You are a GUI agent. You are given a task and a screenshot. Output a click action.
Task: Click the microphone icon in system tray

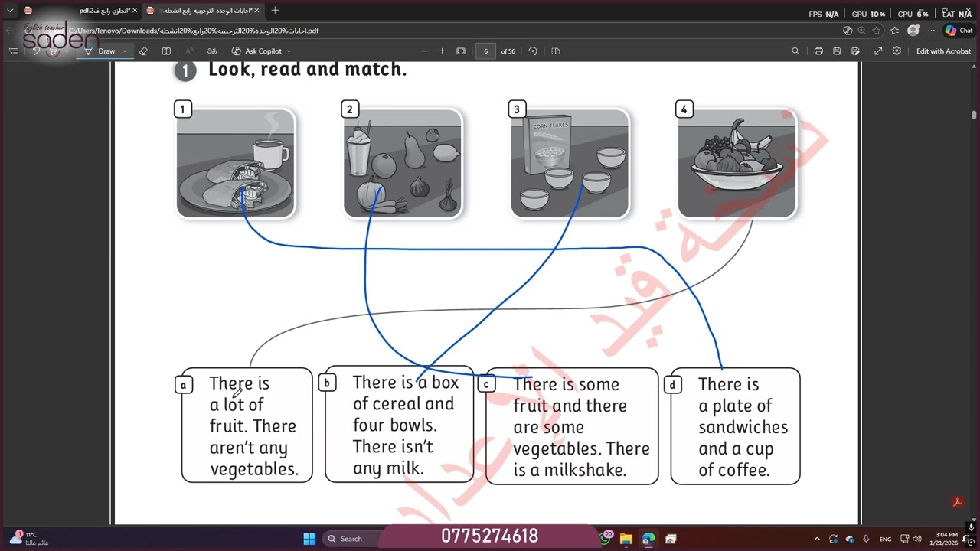pos(866,539)
